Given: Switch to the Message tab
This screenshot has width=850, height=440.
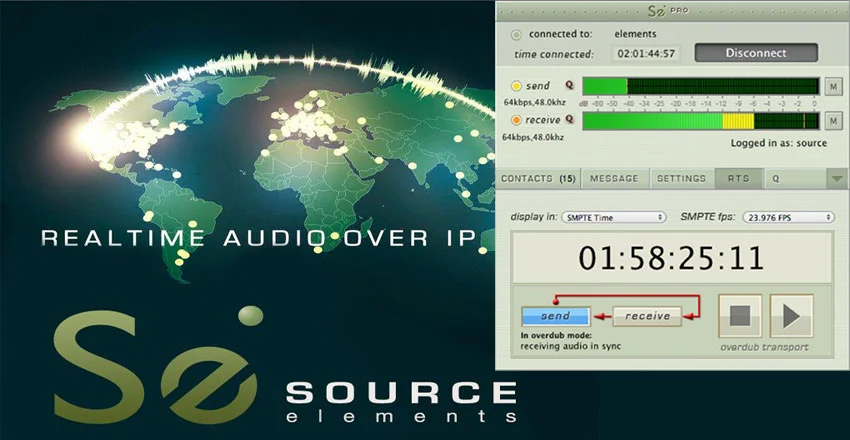Looking at the screenshot, I should click(614, 178).
